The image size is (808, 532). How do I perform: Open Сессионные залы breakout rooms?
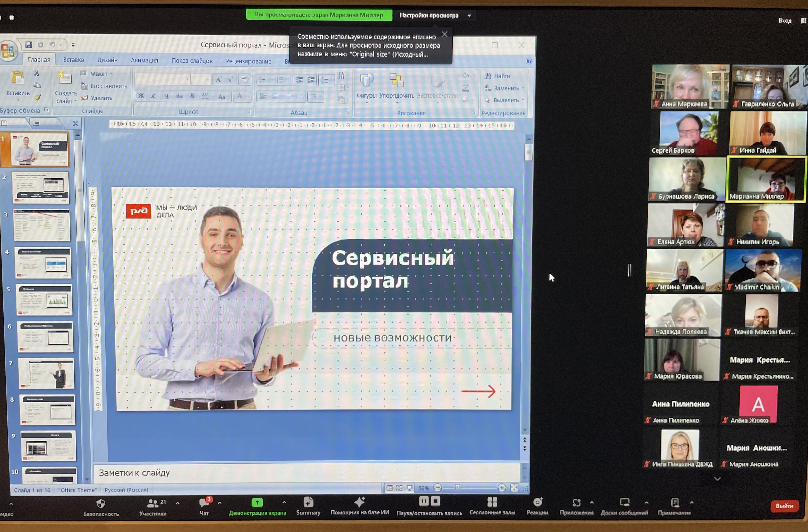[492, 506]
